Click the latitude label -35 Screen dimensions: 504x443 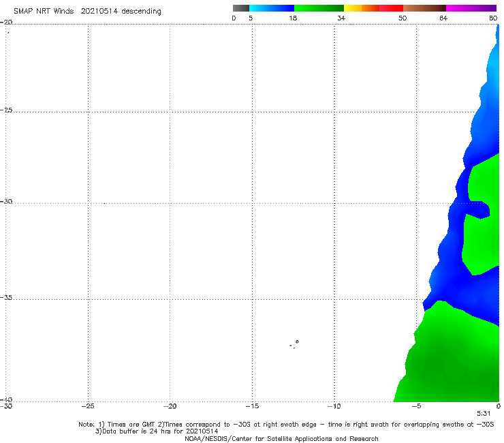click(6, 298)
